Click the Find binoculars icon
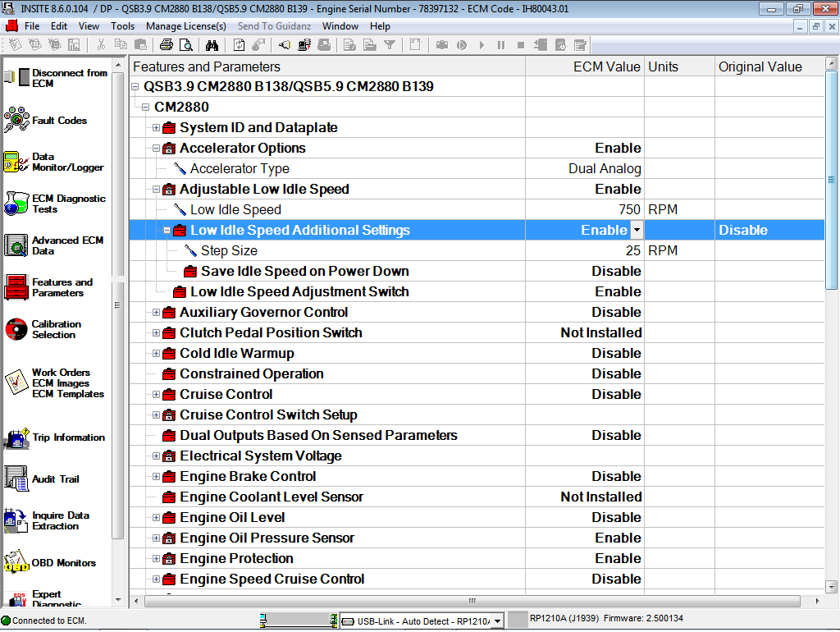The height and width of the screenshot is (632, 840). (212, 45)
